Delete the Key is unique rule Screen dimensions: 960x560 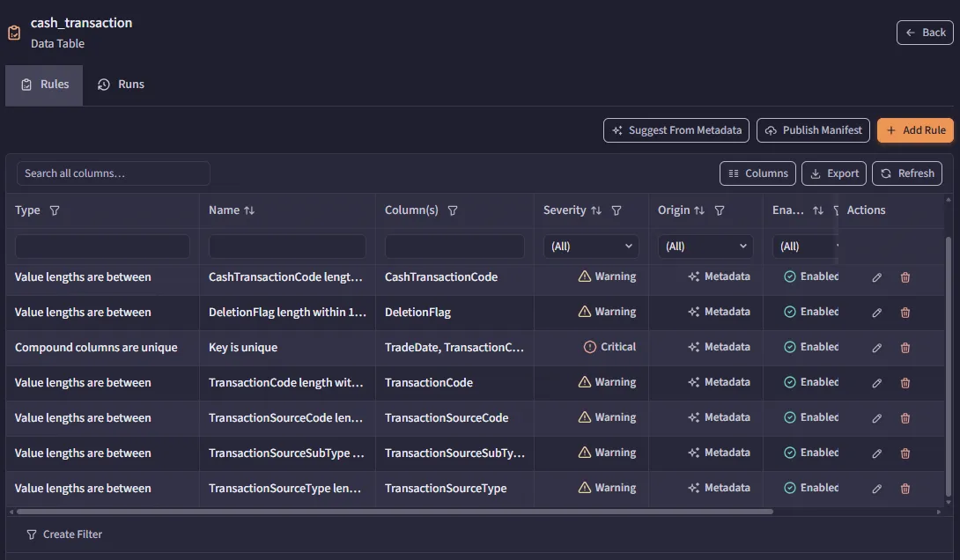click(x=905, y=348)
